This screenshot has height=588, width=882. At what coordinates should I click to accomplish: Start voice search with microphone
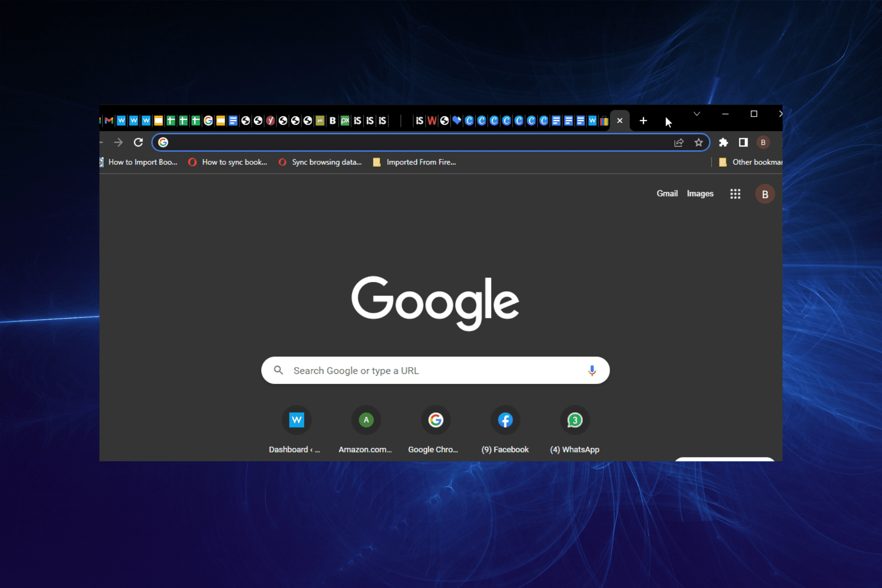click(592, 370)
